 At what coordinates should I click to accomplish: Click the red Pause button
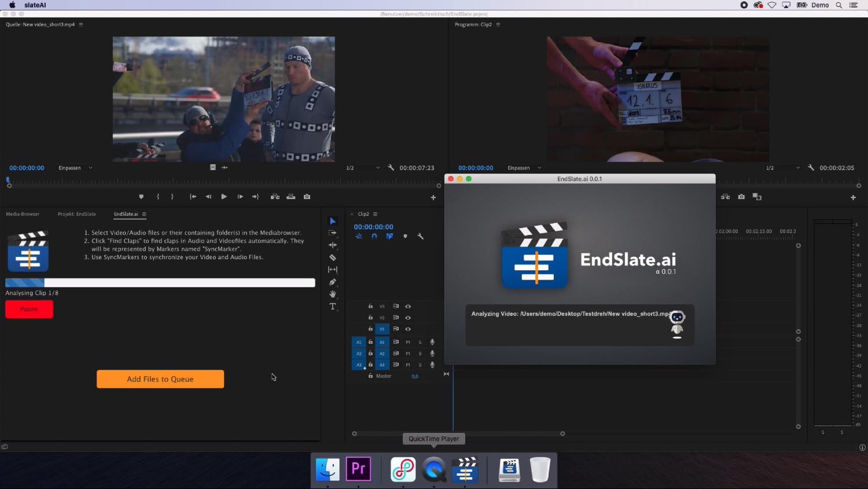click(x=29, y=309)
